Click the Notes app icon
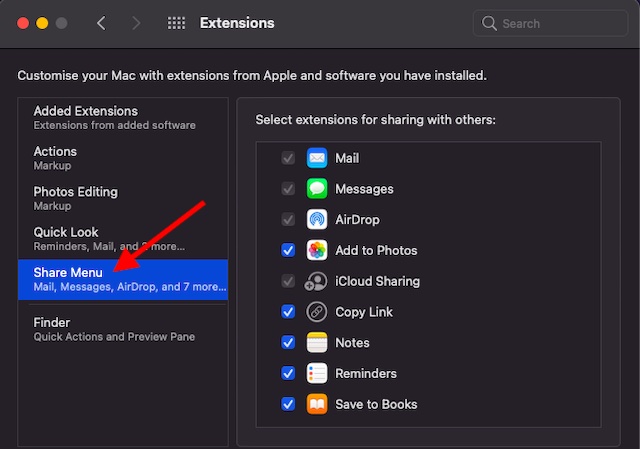Viewport: 640px width, 449px height. point(317,342)
